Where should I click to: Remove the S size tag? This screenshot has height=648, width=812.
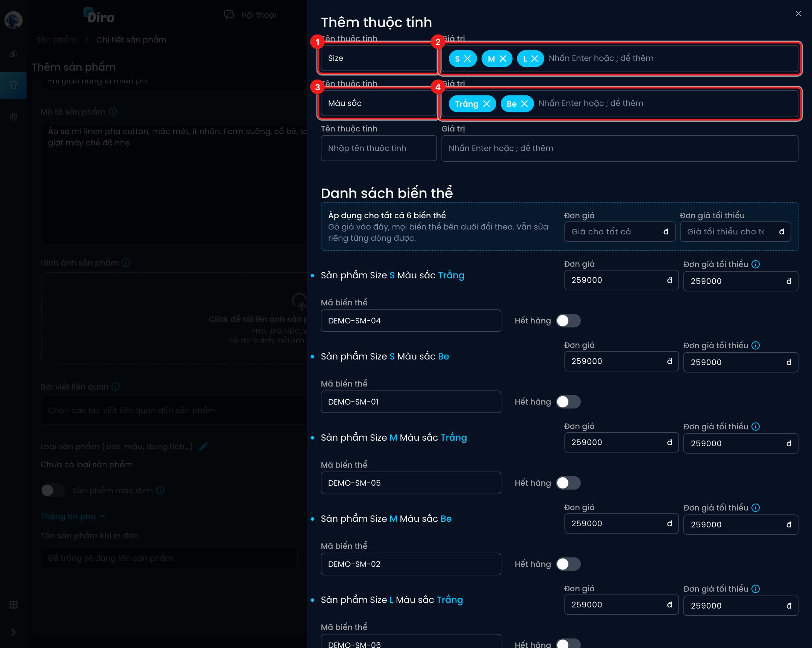pyautogui.click(x=467, y=59)
